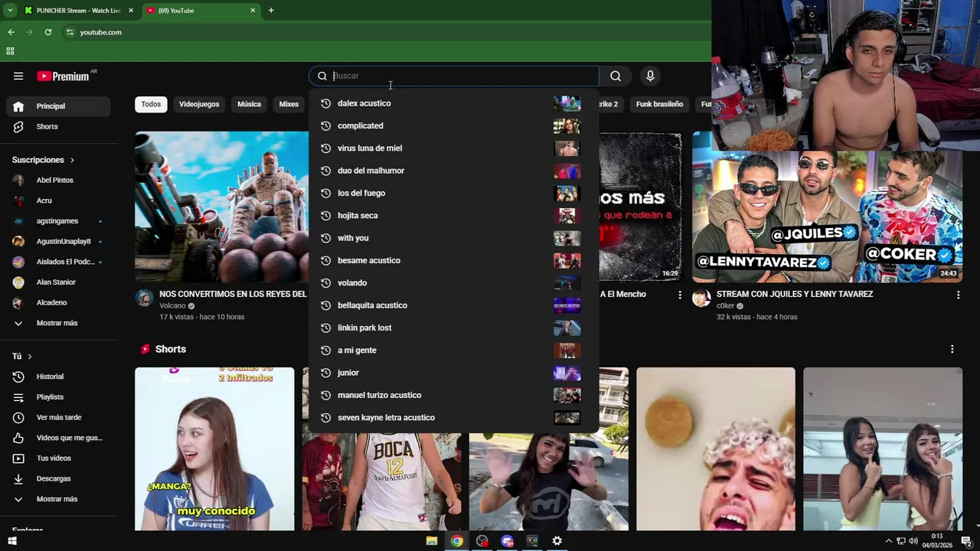The width and height of the screenshot is (980, 551).
Task: Open Alcadeno channel subscription
Action: point(58,302)
